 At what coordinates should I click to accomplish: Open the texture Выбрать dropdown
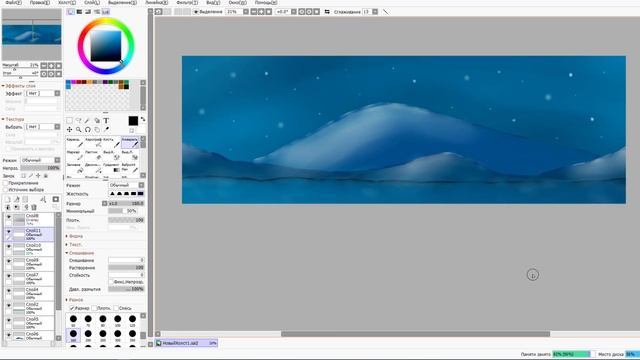[43, 127]
